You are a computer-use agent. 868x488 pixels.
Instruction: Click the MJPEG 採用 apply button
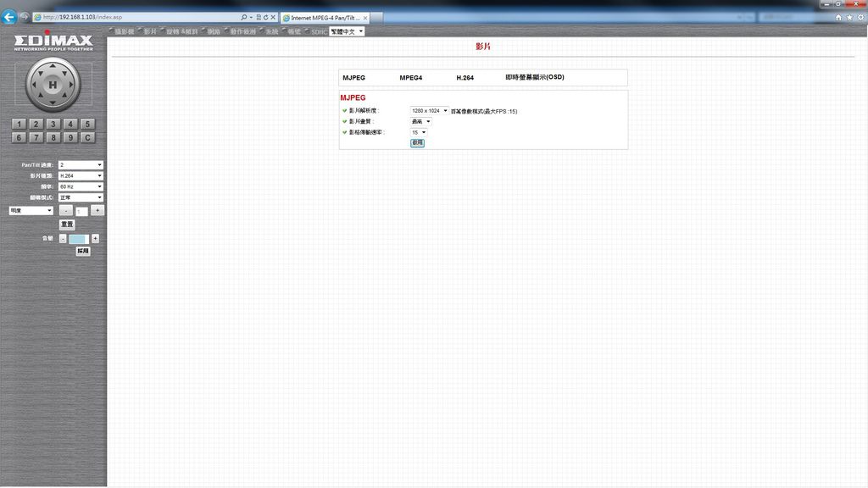(417, 142)
